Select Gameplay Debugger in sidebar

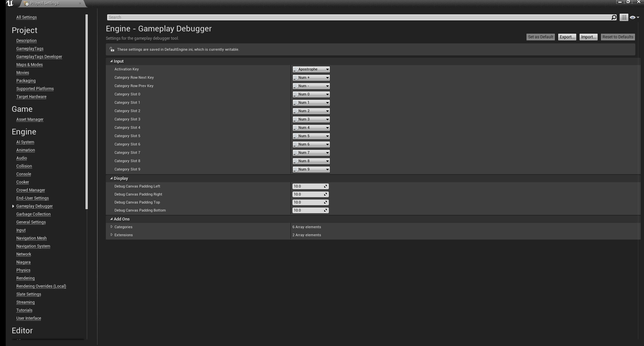(x=34, y=206)
